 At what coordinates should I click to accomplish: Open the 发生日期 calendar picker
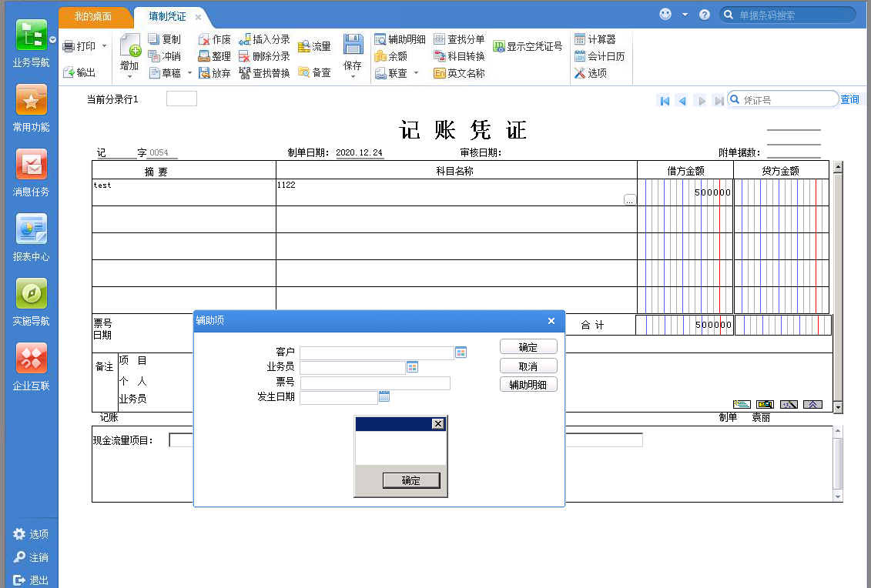(x=384, y=396)
